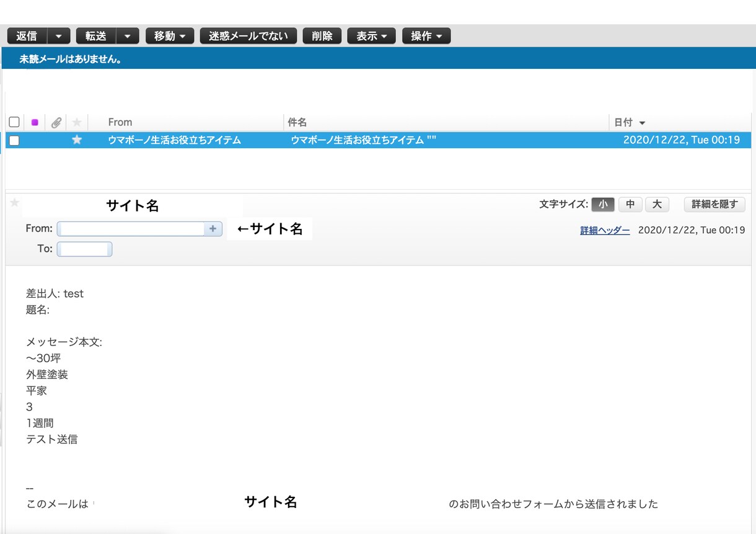Image resolution: width=756 pixels, height=534 pixels.
Task: Mark as not spam with 迷惑メールでない
Action: click(248, 36)
